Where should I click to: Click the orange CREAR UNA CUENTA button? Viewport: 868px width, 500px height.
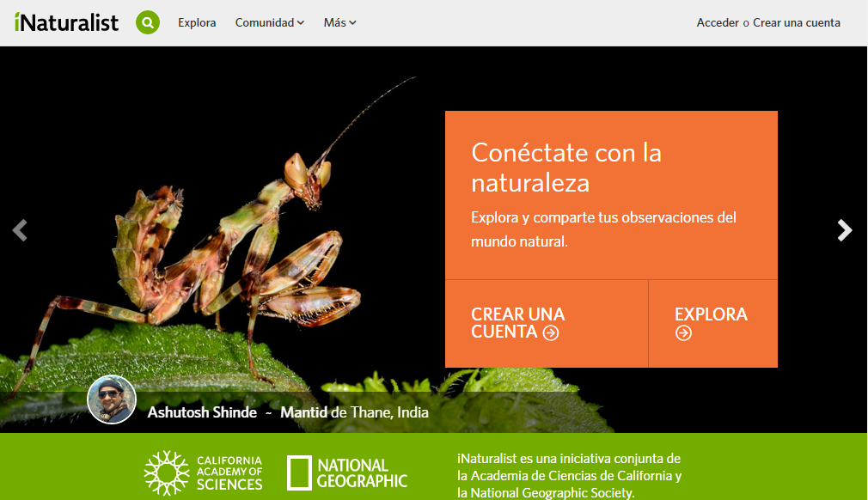(547, 324)
